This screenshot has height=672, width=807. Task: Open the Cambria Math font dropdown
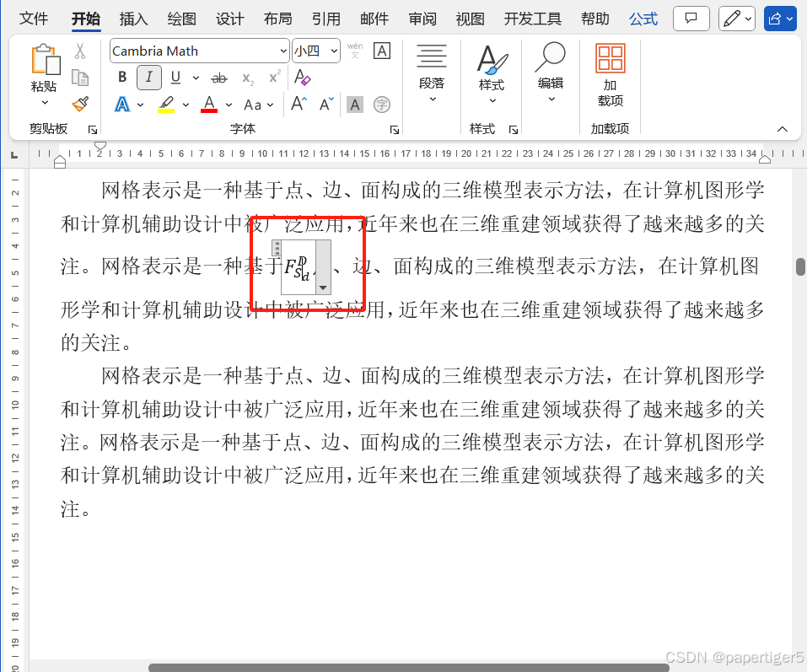point(283,51)
